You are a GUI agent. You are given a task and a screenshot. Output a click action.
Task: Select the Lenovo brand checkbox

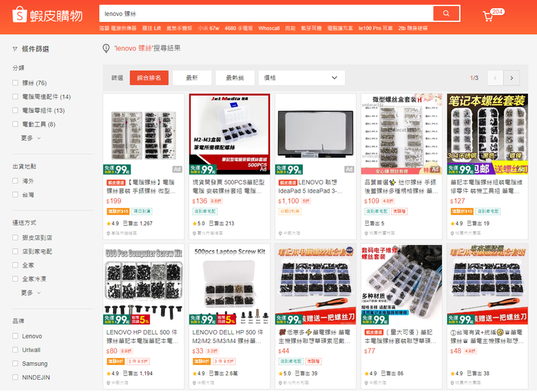[x=15, y=336]
